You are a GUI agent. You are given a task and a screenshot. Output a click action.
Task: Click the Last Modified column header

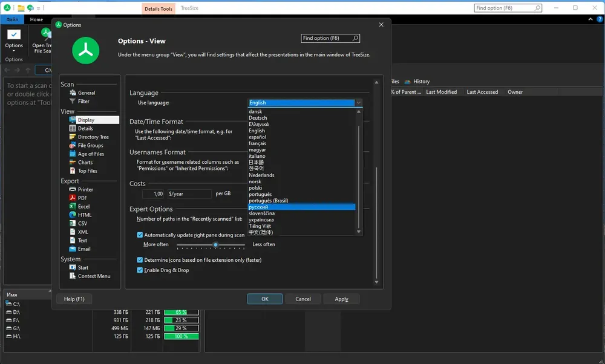point(441,92)
